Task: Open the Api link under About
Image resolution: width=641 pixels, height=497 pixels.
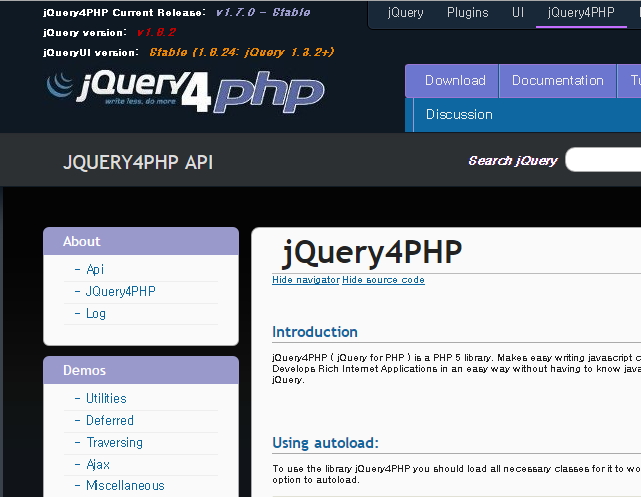Action: coord(95,269)
